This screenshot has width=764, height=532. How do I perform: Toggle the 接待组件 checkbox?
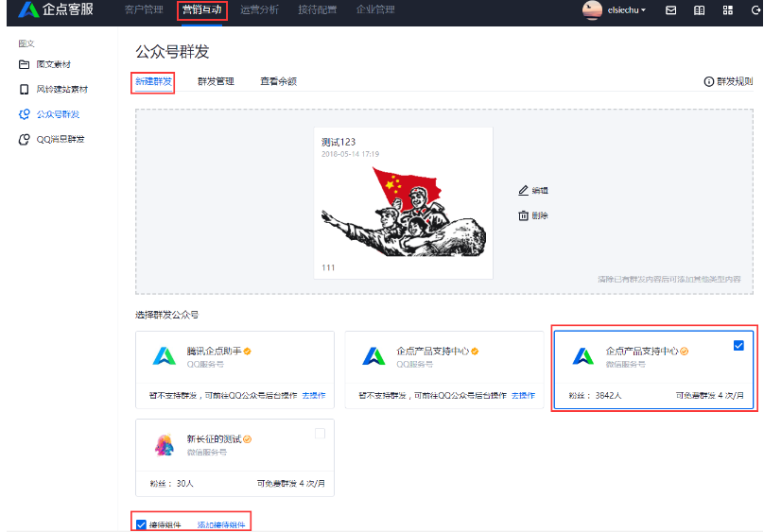click(x=141, y=524)
